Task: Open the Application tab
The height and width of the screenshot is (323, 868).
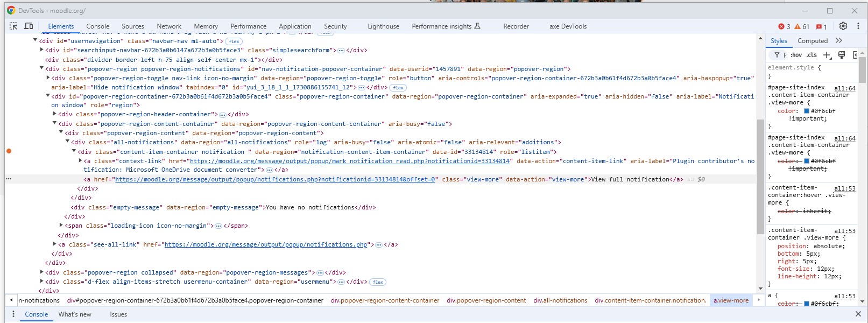Action: click(x=295, y=26)
